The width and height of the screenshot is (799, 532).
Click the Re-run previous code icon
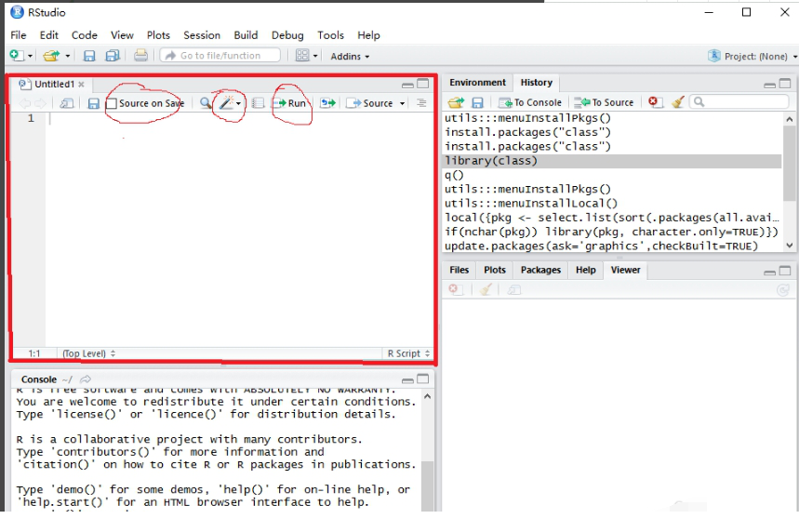coord(327,103)
